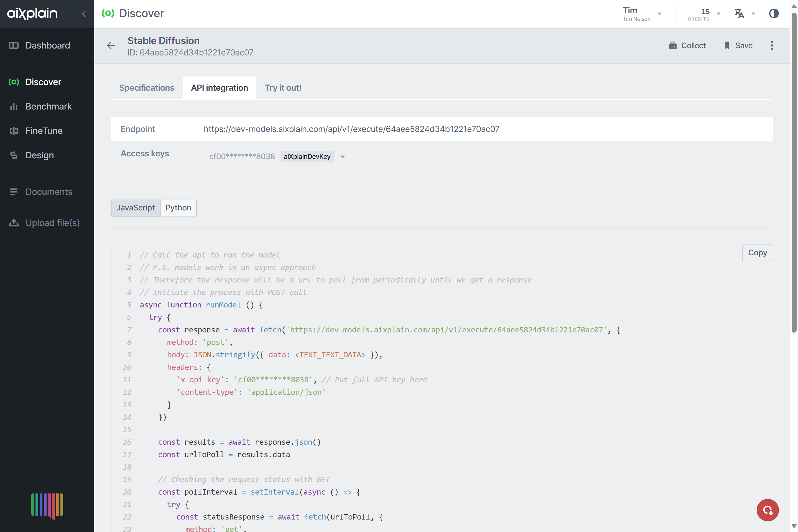The width and height of the screenshot is (798, 532).
Task: Select the Python code toggle
Action: tap(179, 208)
